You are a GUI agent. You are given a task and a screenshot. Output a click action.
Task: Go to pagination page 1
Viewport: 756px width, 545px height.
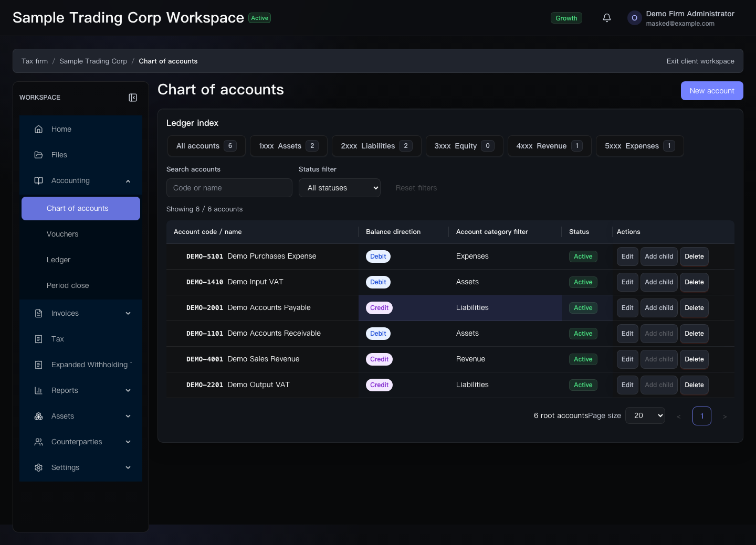(702, 416)
